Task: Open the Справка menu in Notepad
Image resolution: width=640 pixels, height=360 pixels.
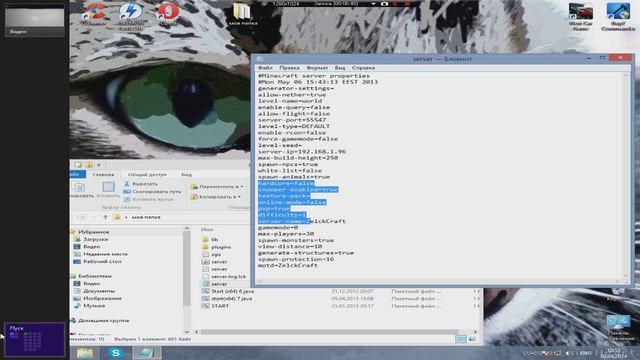Action: (x=363, y=68)
